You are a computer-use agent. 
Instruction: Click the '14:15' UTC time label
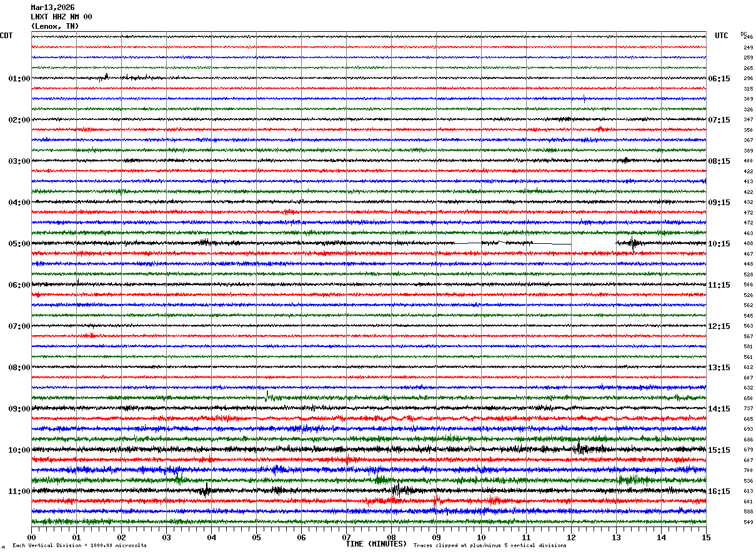[719, 409]
